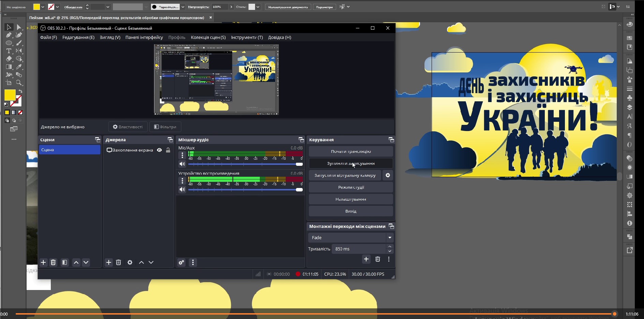This screenshot has width=644, height=319.
Task: Select the Type tool in Illustrator toolbar
Action: (x=9, y=51)
